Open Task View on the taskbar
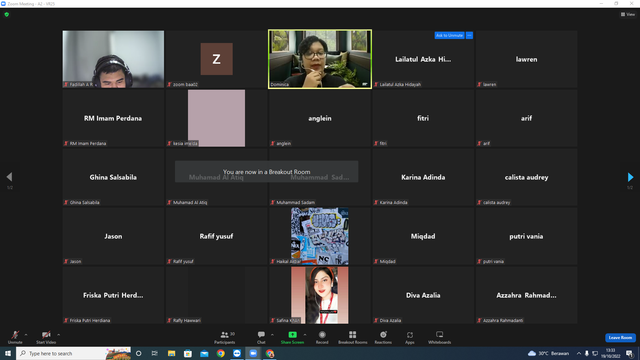640x360 pixels. (154, 353)
